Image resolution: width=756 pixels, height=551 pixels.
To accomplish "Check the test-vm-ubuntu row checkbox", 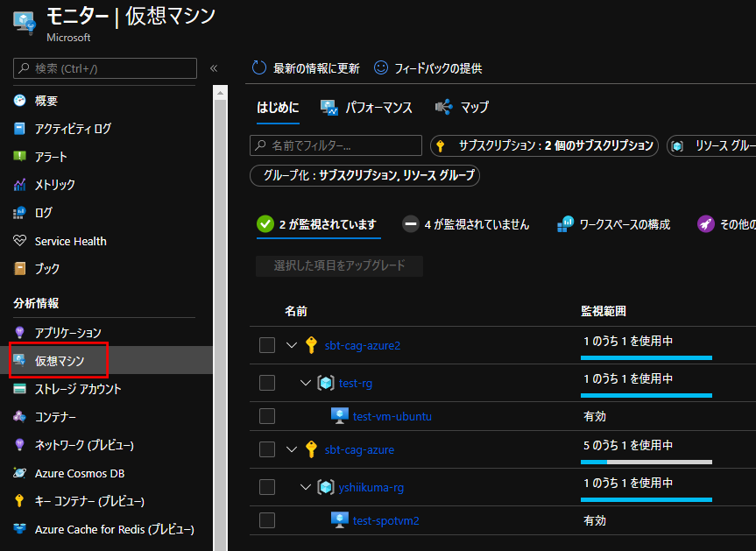I will 267,416.
